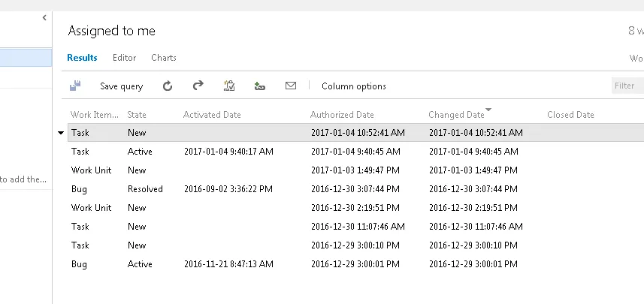Switch to the Editor tab

pos(124,58)
